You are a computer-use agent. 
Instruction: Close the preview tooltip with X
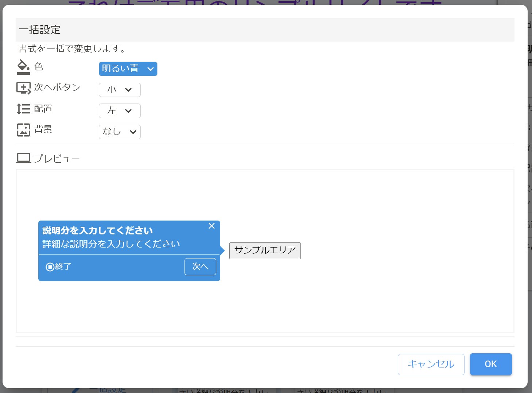211,226
